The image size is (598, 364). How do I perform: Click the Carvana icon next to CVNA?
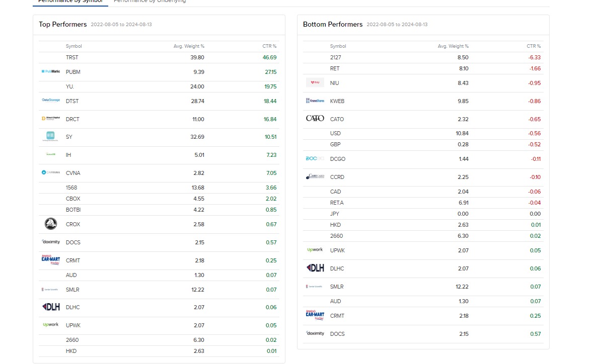[50, 173]
